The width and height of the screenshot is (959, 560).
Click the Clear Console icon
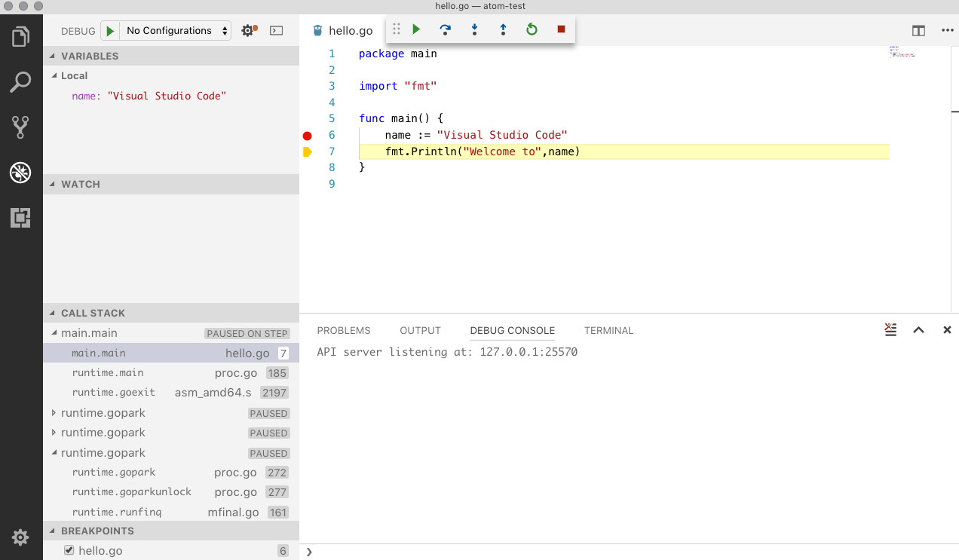point(890,329)
